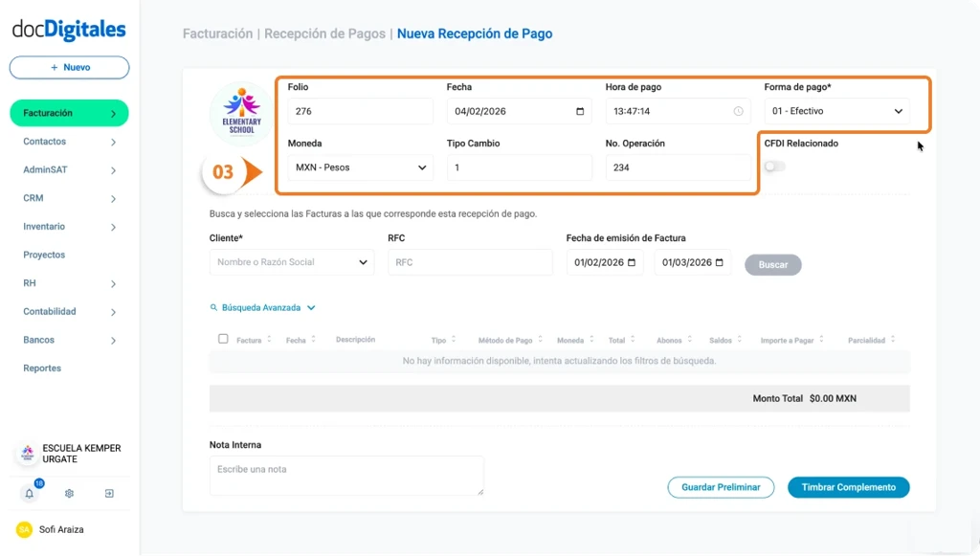The height and width of the screenshot is (556, 980).
Task: Click the Elementary School logo
Action: click(x=240, y=112)
